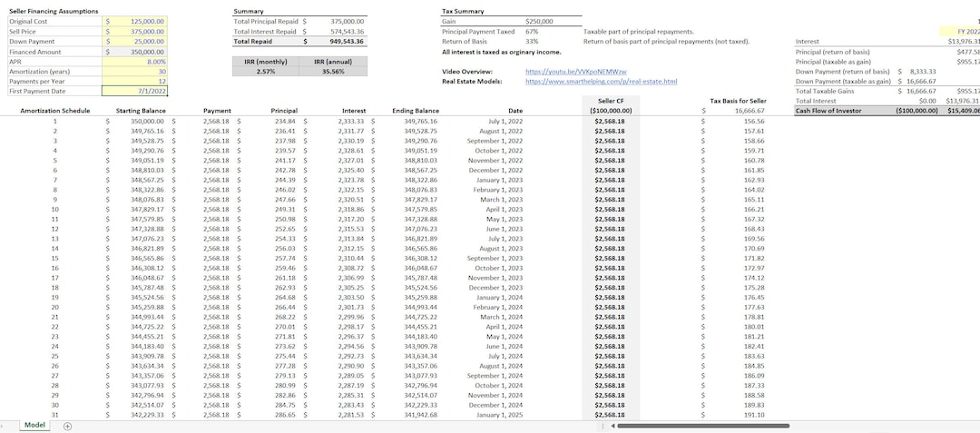Click the Seller CF column header

(x=611, y=101)
